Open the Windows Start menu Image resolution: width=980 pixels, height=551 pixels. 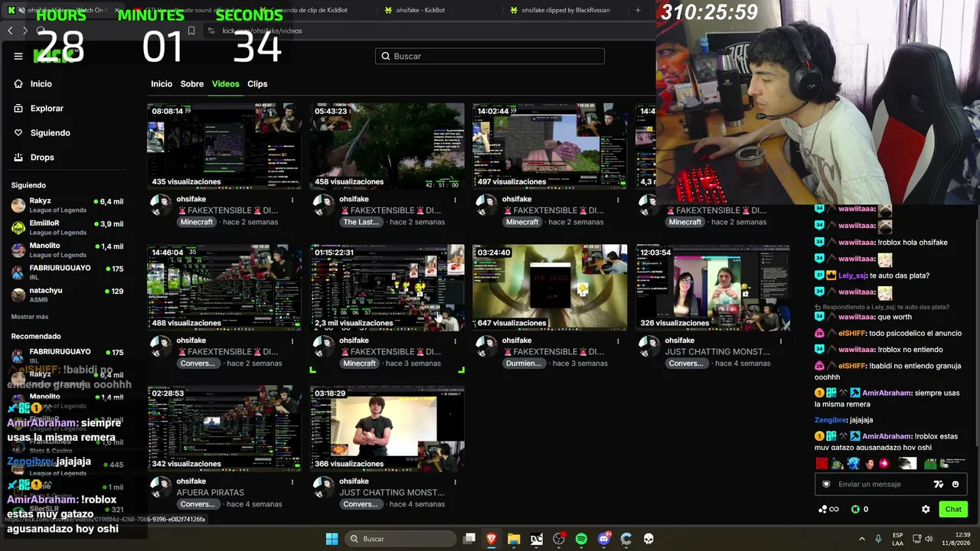click(332, 539)
